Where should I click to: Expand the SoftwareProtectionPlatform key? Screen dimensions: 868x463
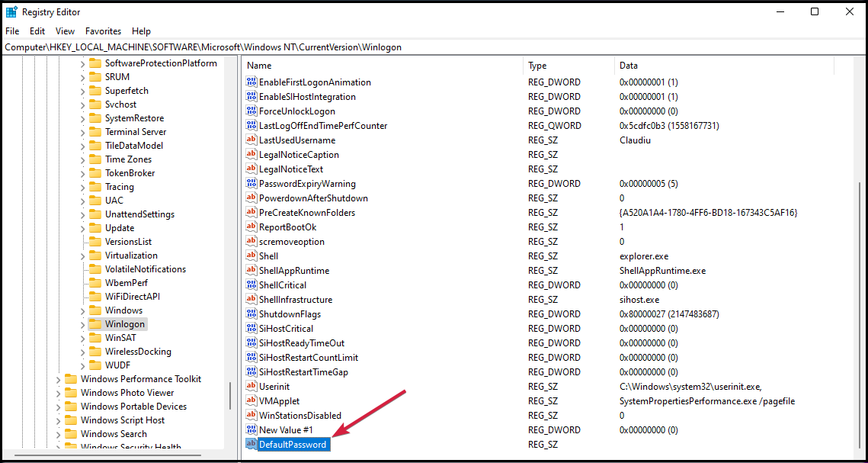pyautogui.click(x=82, y=63)
